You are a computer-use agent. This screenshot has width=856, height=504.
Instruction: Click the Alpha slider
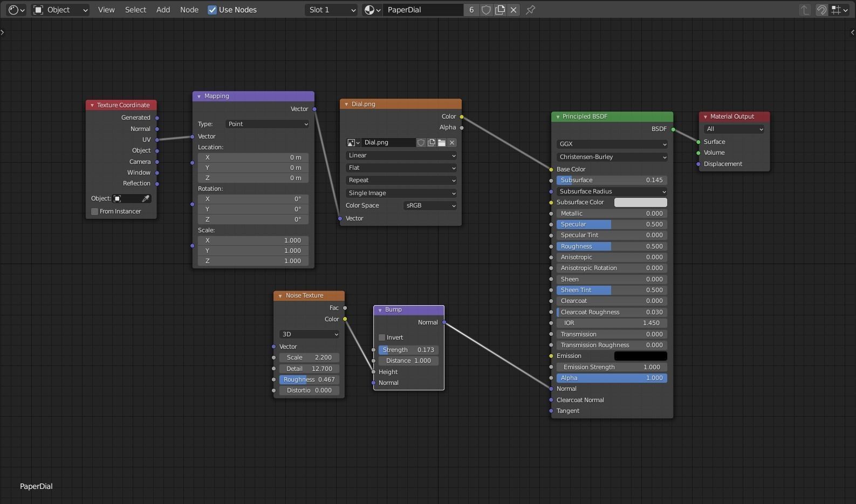coord(612,378)
